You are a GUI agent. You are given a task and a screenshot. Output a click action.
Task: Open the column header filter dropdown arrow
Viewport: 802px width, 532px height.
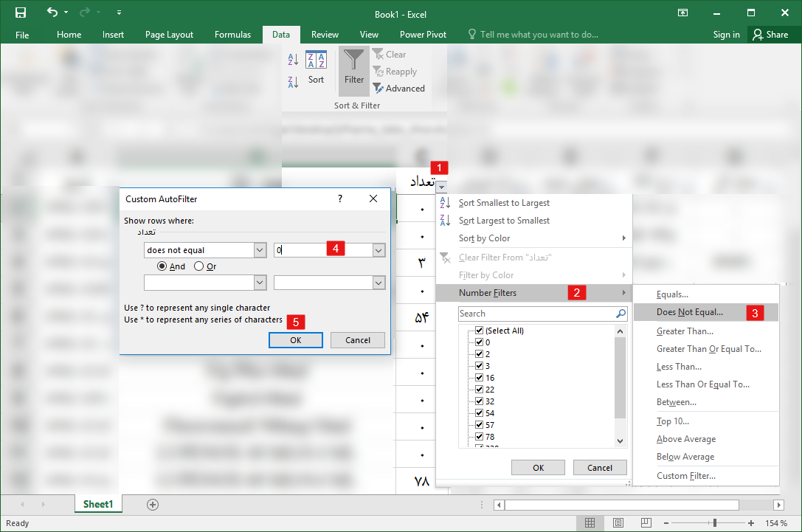[x=443, y=187]
